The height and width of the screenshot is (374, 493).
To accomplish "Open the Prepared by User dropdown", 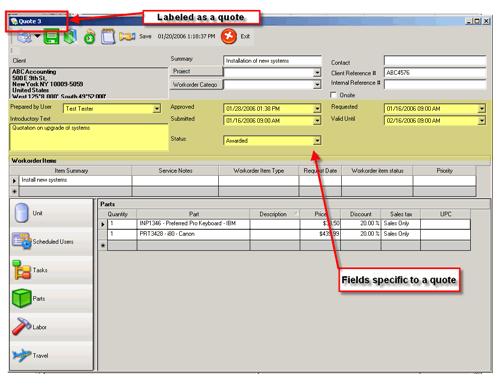I will pyautogui.click(x=157, y=109).
